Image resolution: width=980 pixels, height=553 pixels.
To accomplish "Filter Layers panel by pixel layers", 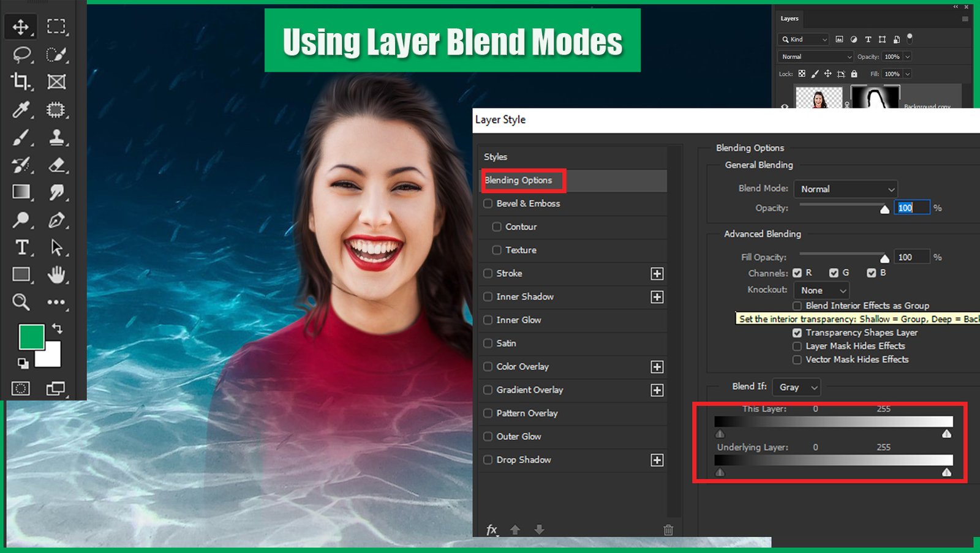I will [839, 39].
